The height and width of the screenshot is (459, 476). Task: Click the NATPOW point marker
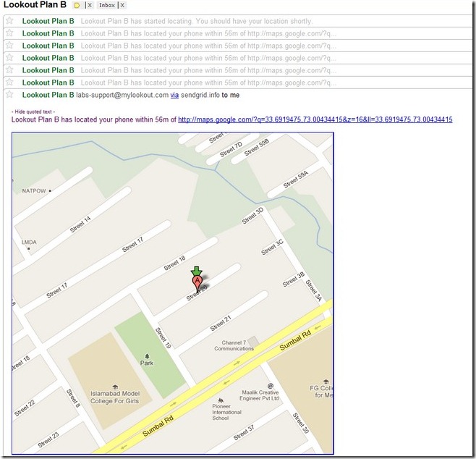[50, 191]
